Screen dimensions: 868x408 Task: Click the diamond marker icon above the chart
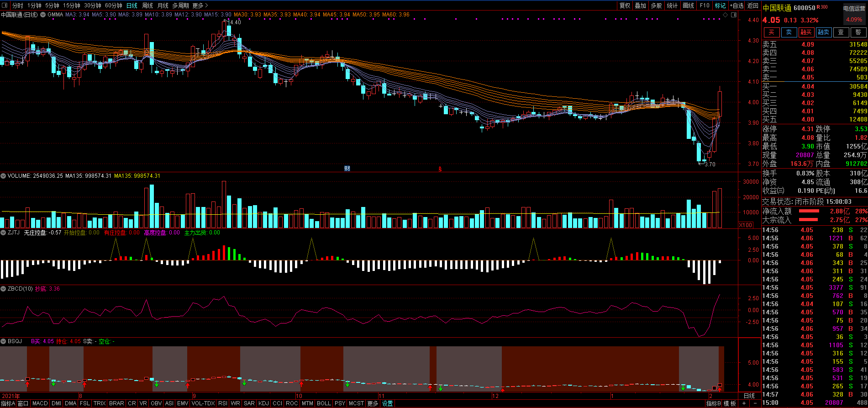pyautogui.click(x=726, y=15)
